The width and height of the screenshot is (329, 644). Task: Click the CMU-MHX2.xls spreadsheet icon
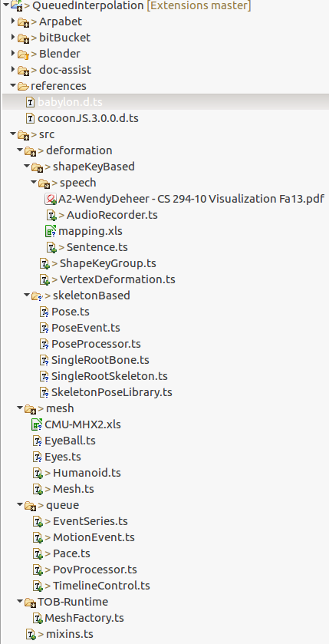[37, 424]
